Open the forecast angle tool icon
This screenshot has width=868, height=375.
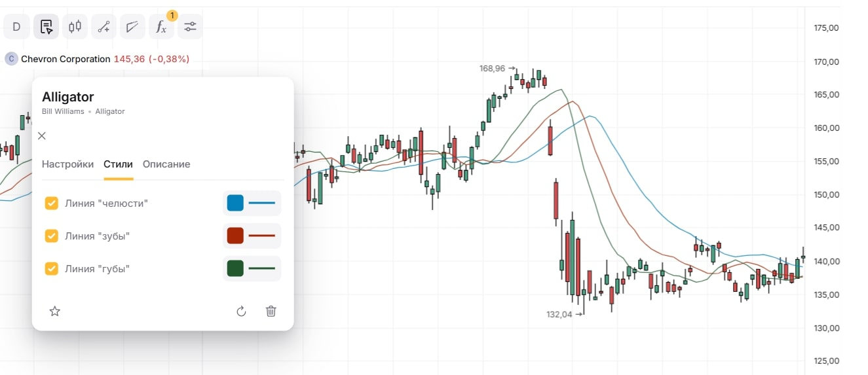pyautogui.click(x=132, y=27)
